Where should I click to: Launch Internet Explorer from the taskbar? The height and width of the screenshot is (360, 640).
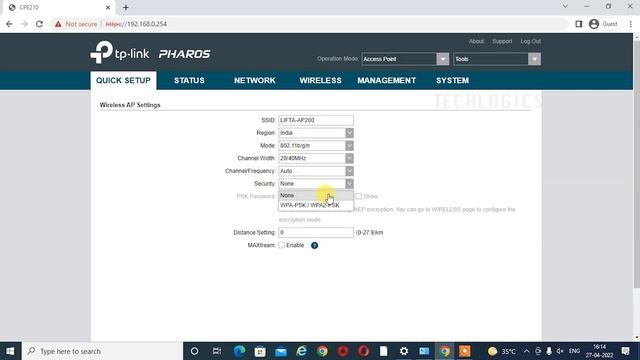point(301,351)
